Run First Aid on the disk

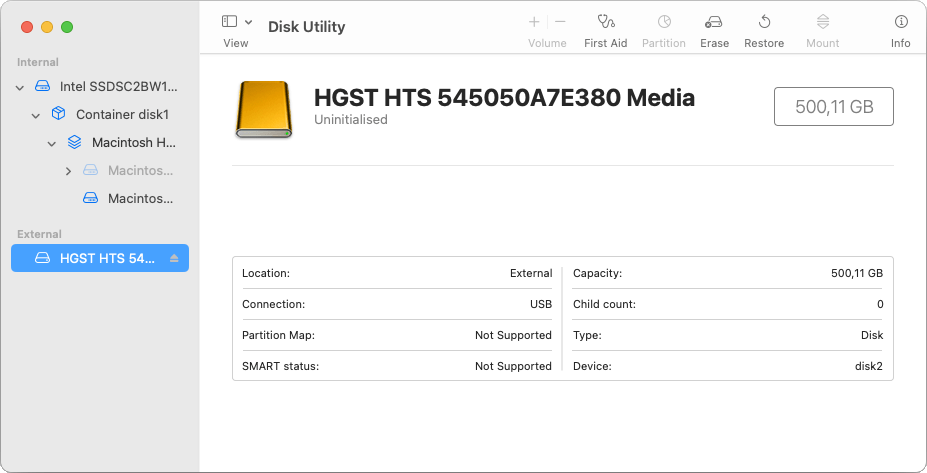click(605, 30)
